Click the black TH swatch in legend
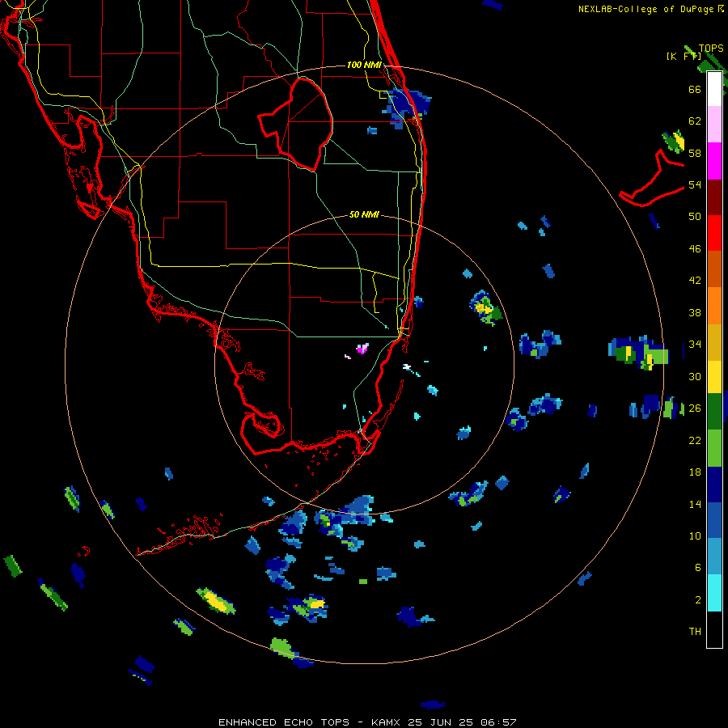This screenshot has height=728, width=728. (x=714, y=629)
